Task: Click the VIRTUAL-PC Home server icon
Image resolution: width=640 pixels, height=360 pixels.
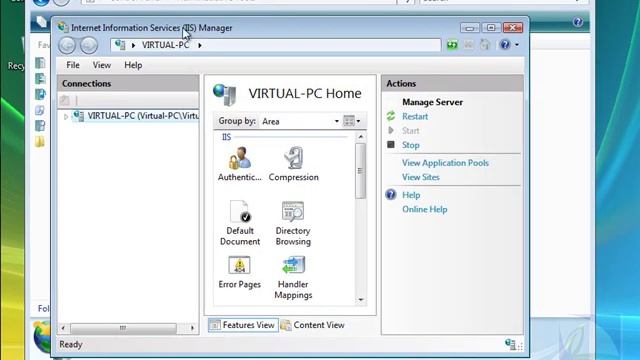Action: point(224,95)
